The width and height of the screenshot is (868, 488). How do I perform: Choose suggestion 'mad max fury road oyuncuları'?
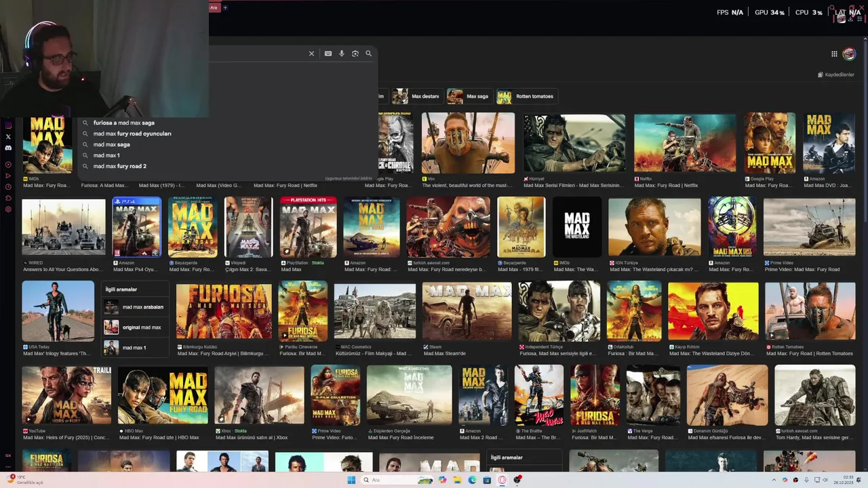tap(132, 134)
